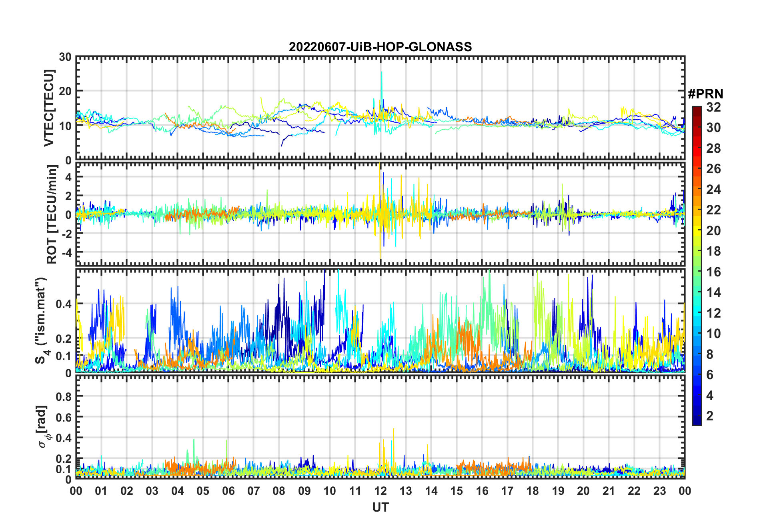
Task: Click the plot title 20220607-UiB-HOP-GLONASS
Action: pyautogui.click(x=380, y=47)
